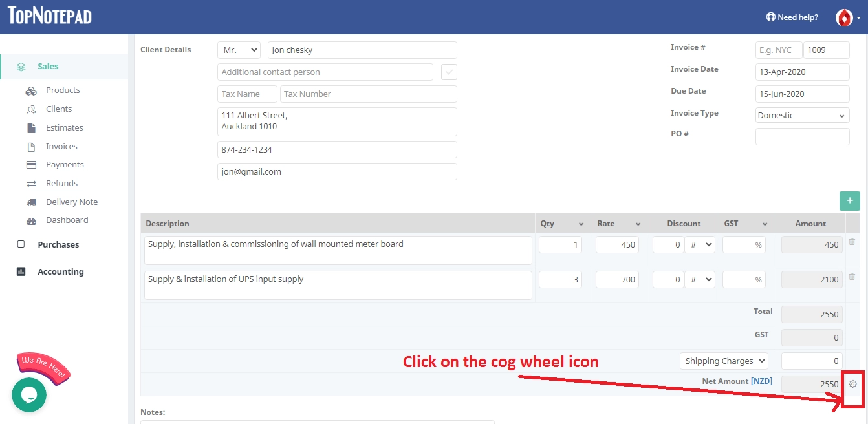
Task: Add a new line item with plus button
Action: [849, 200]
